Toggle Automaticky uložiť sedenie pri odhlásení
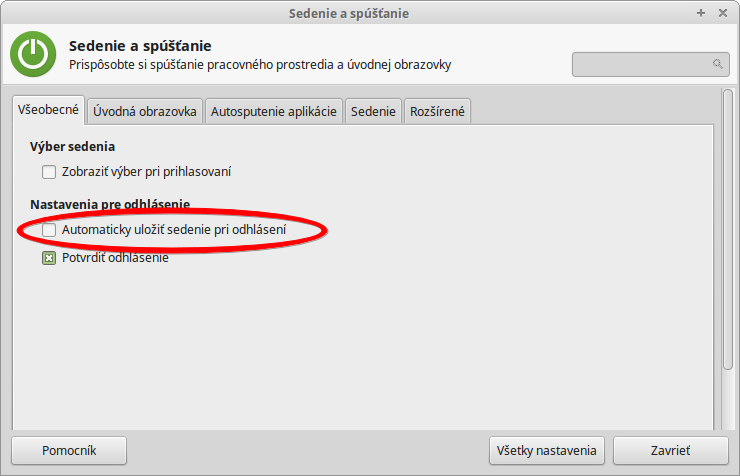Image resolution: width=740 pixels, height=476 pixels. pos(49,230)
